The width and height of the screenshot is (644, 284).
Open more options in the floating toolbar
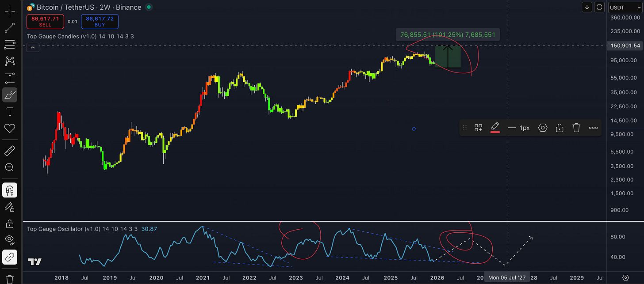[593, 128]
